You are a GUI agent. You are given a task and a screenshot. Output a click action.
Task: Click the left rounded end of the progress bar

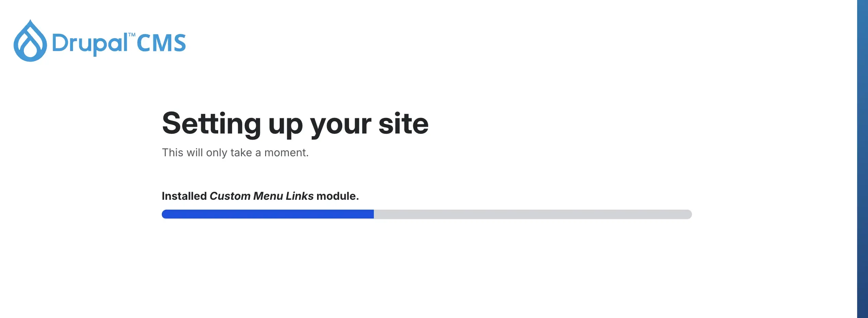point(165,214)
